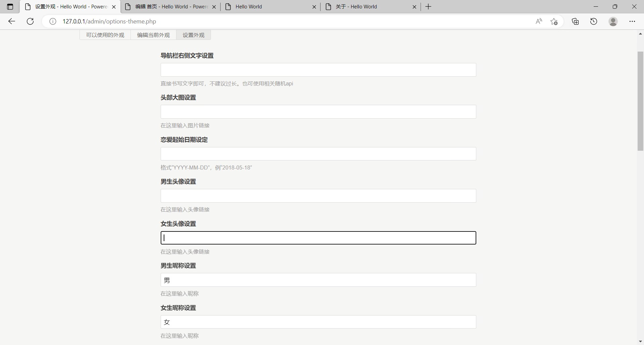
Task: Close the 设置外观 tab
Action: 114,7
